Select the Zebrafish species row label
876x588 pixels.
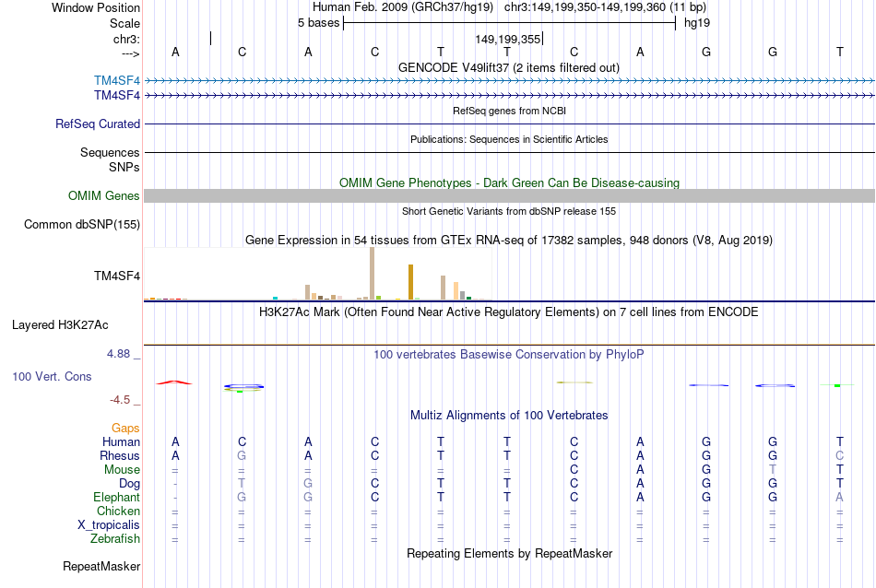click(115, 539)
